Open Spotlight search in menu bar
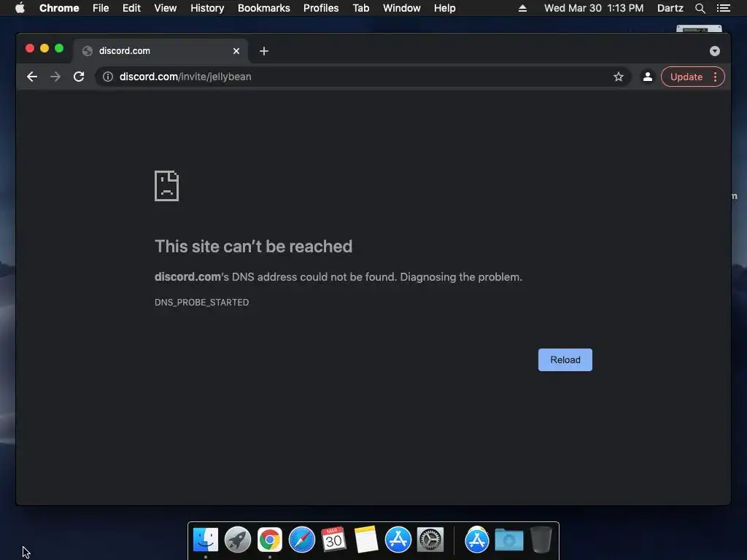 click(700, 8)
